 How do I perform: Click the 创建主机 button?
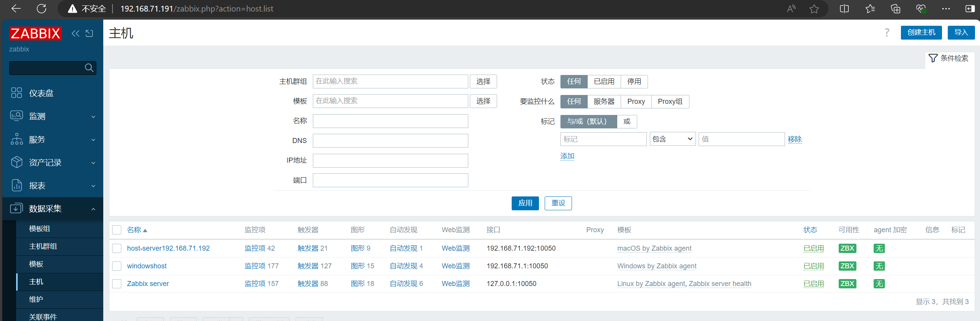921,32
